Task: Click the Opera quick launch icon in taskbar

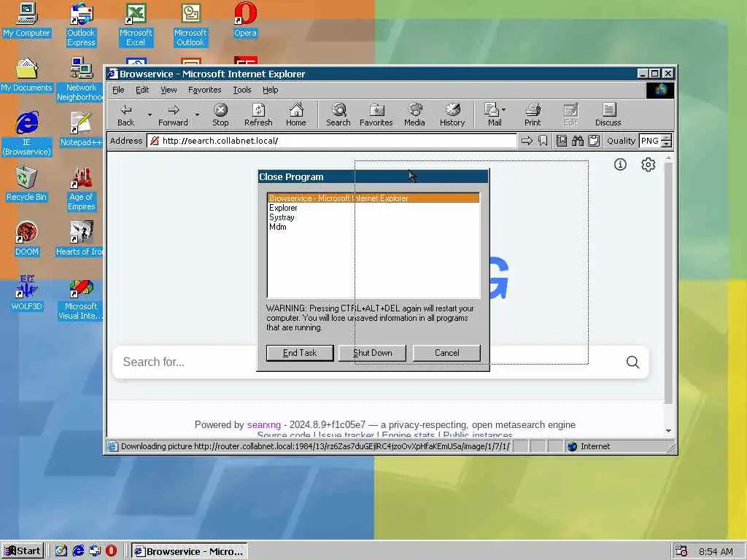Action: pyautogui.click(x=111, y=551)
